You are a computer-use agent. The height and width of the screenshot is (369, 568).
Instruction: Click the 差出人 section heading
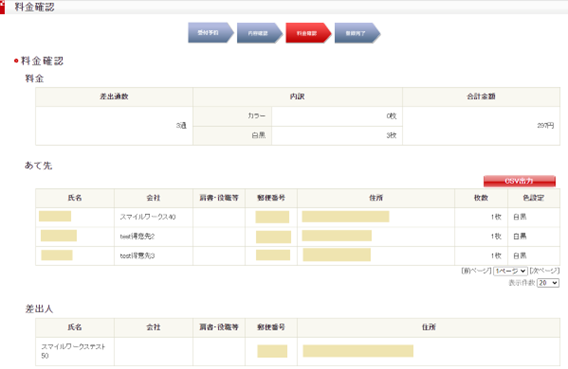click(39, 309)
